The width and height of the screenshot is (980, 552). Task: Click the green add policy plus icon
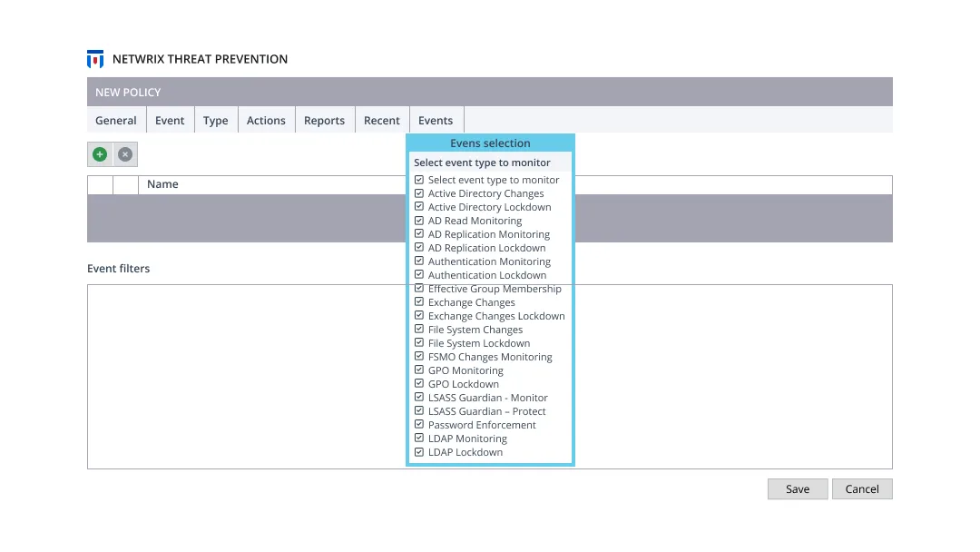pos(100,154)
